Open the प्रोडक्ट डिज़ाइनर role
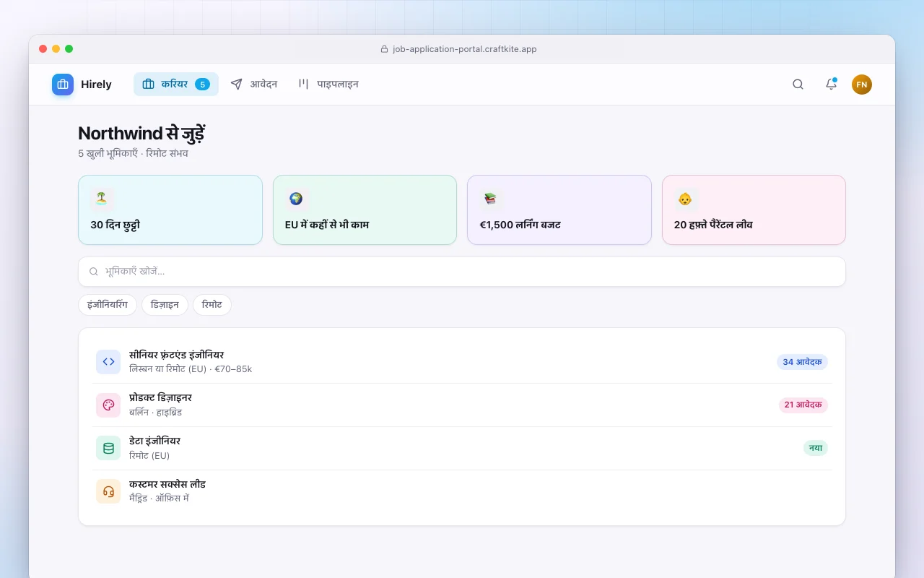 pos(462,405)
